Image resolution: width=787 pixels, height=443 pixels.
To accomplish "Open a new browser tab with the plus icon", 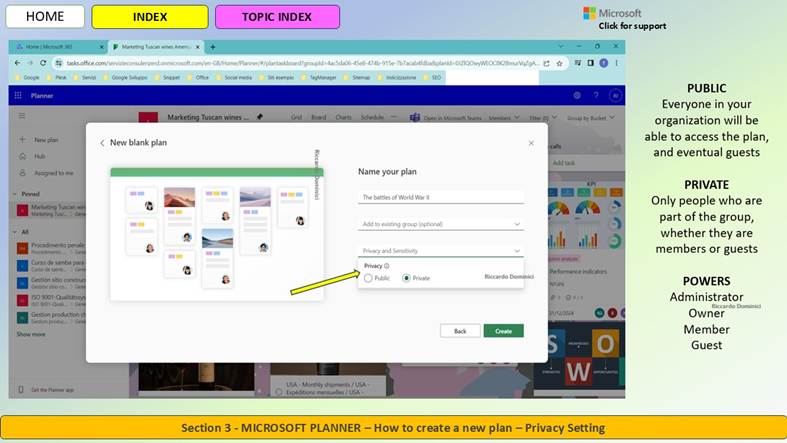I will pyautogui.click(x=213, y=47).
